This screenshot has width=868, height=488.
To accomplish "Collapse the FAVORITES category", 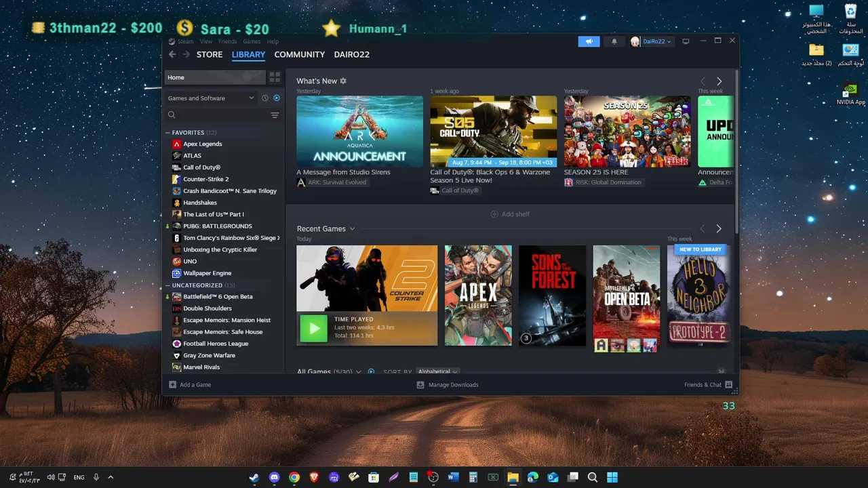I will point(167,133).
